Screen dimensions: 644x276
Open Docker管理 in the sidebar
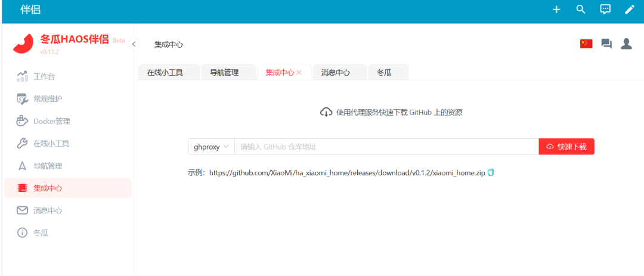pos(51,121)
